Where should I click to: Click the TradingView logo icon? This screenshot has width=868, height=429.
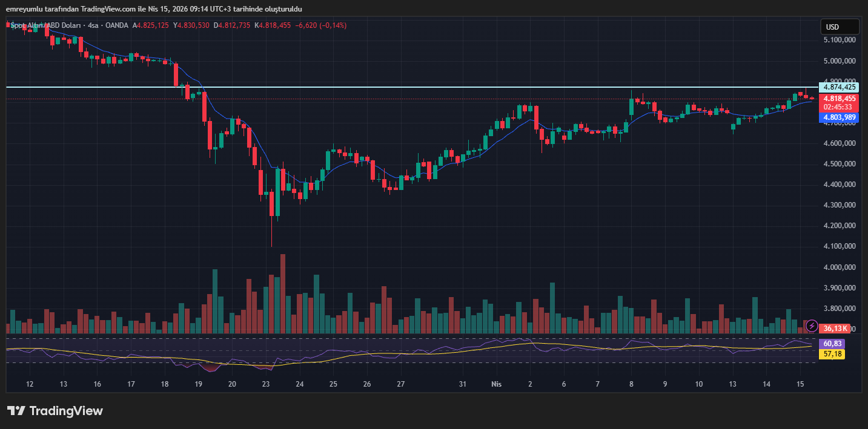tap(16, 411)
